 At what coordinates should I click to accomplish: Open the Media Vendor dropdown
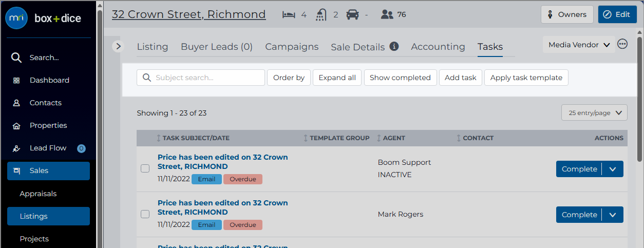click(579, 45)
